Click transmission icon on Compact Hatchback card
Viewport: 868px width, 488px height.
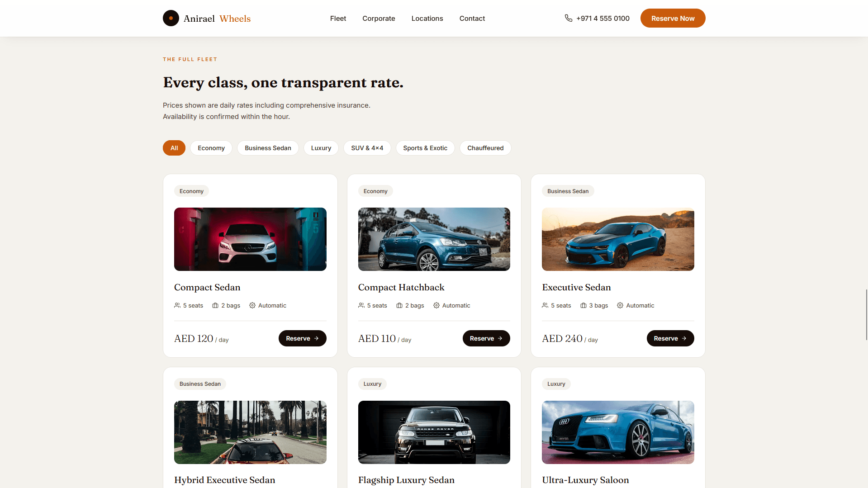436,305
